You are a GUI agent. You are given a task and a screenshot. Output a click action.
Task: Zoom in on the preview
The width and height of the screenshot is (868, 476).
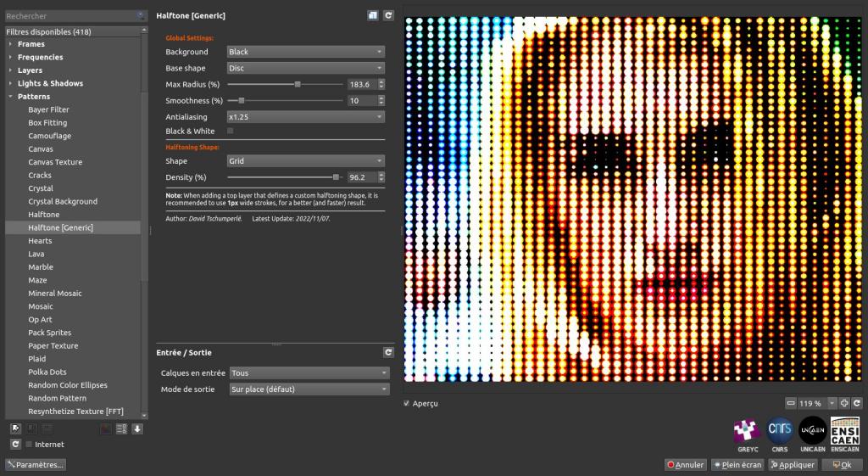844,403
